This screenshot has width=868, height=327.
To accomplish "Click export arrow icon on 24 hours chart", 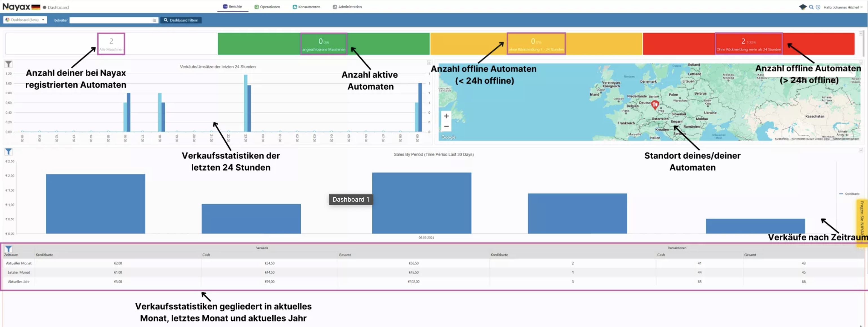I will 429,63.
